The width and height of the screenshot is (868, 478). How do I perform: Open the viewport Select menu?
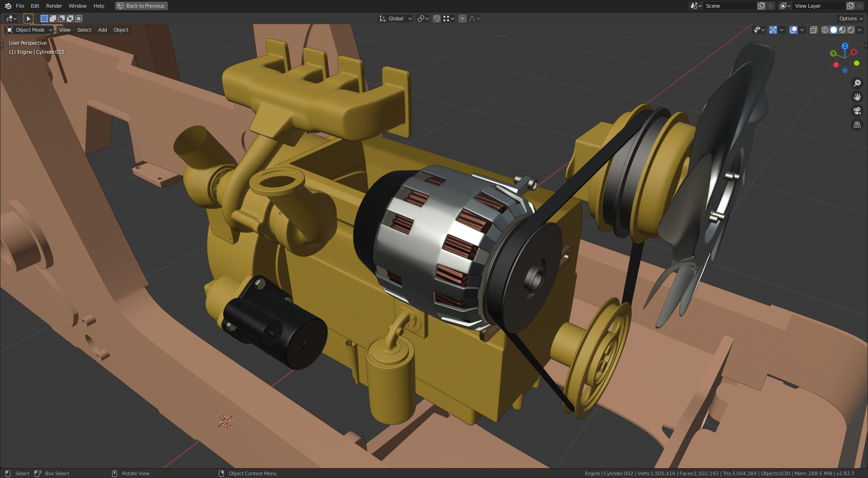84,30
